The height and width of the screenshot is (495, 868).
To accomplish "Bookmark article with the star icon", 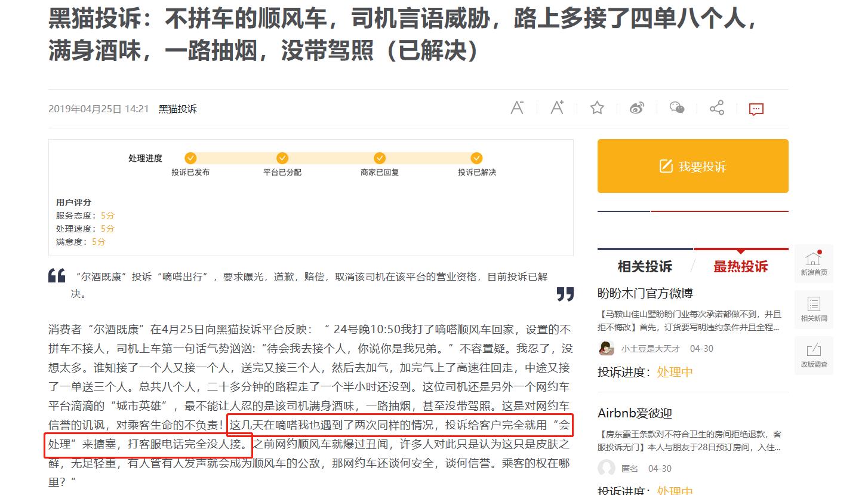I will point(597,108).
